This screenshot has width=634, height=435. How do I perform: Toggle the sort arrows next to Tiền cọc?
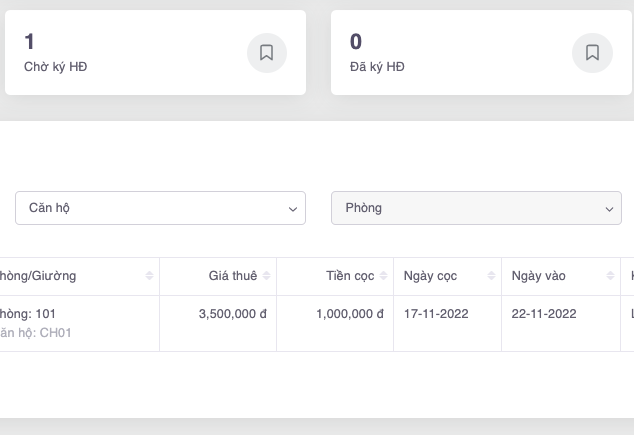(383, 276)
